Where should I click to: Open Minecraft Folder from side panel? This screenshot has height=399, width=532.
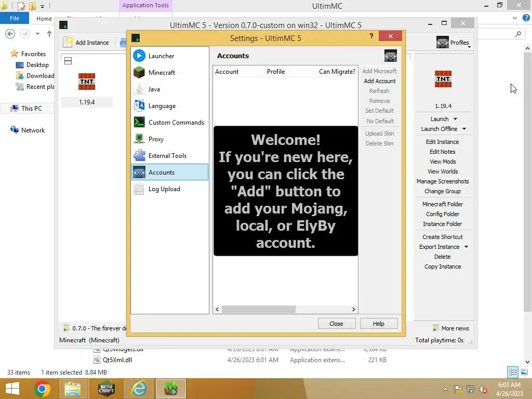click(443, 204)
